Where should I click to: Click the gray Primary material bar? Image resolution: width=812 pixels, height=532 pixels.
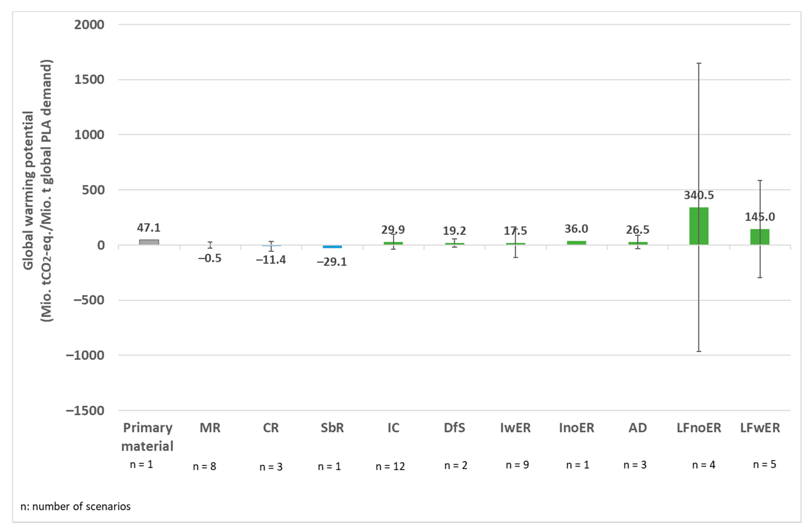tap(149, 242)
